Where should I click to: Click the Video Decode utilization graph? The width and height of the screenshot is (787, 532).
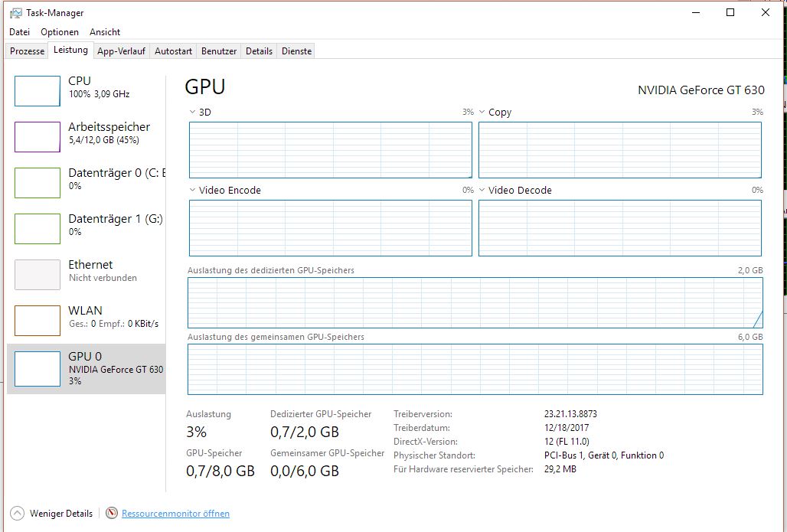pos(620,228)
